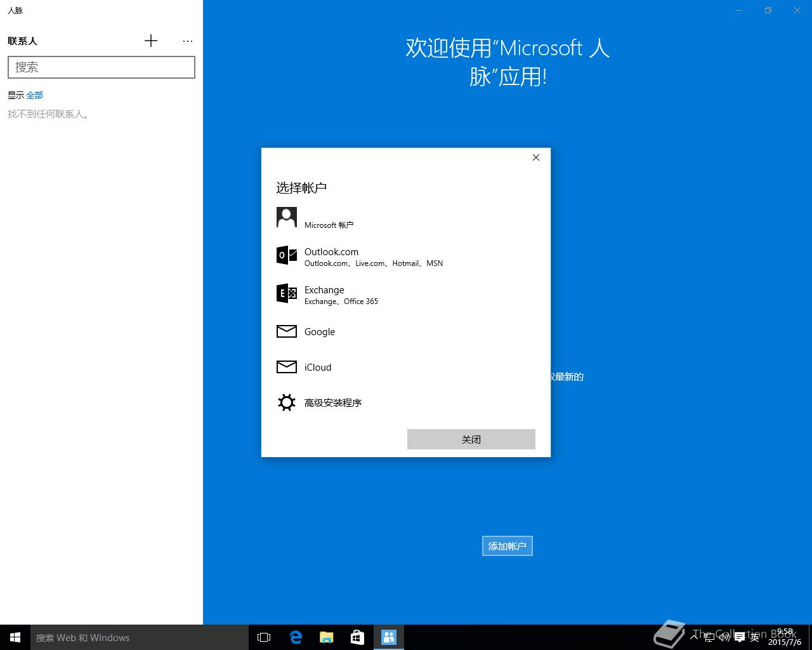Select the Outlook.com logo icon
Viewport: 812px width, 650px height.
click(x=287, y=255)
